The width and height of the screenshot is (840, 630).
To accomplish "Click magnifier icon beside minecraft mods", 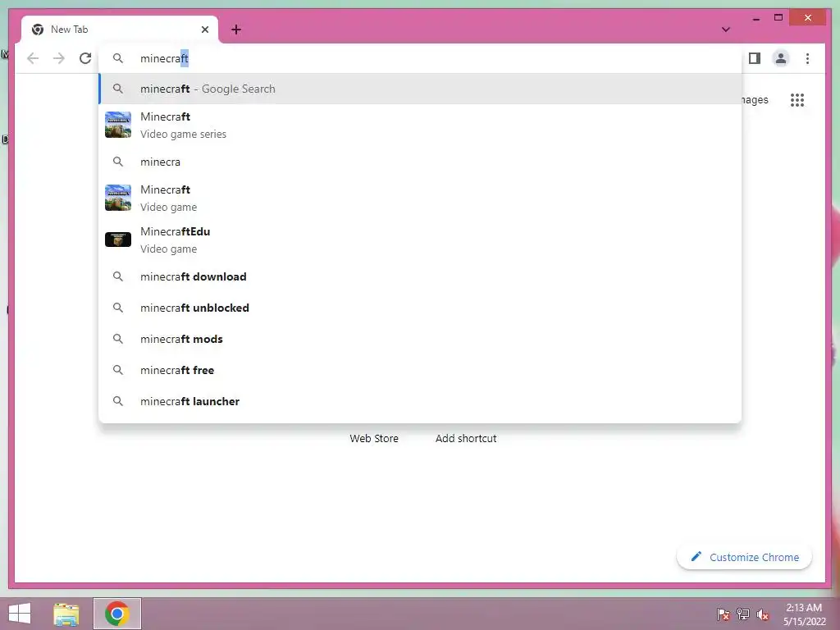I will [x=118, y=339].
